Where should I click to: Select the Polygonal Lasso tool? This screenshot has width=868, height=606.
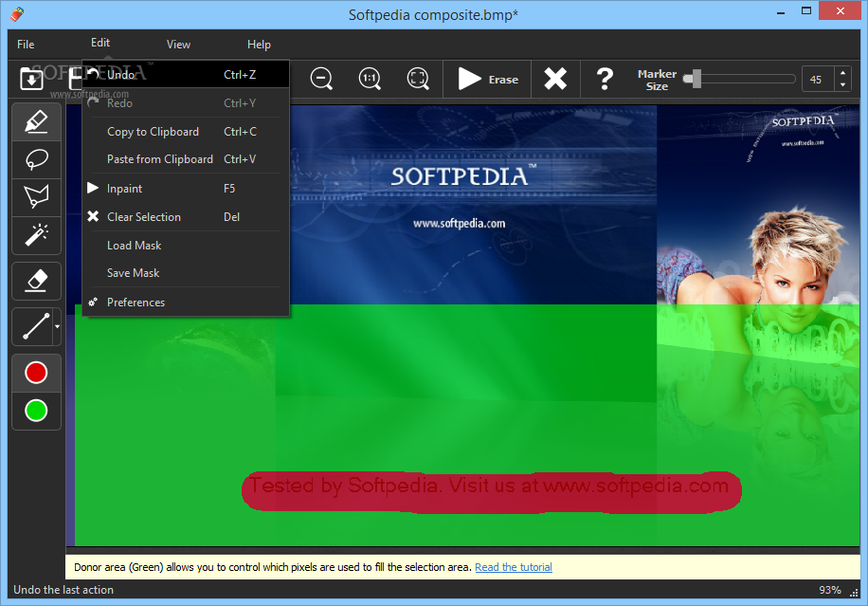click(37, 197)
